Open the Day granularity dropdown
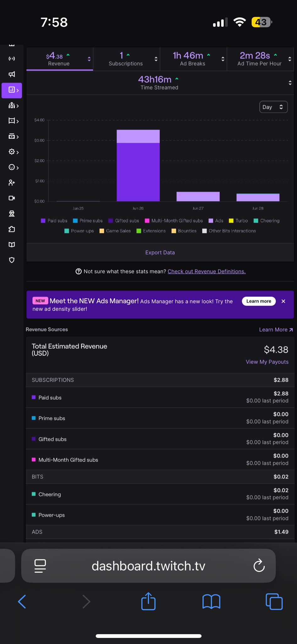Screen dimensions: 297x644 click(x=273, y=107)
